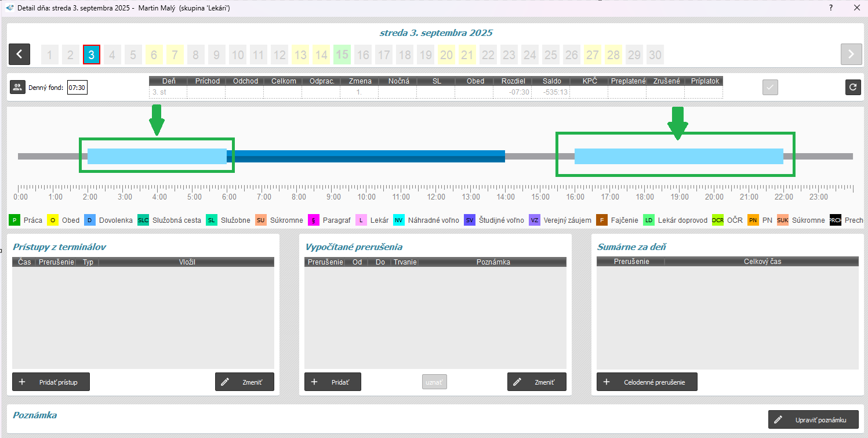This screenshot has width=868, height=438.
Task: Click Zmeniť under Vypočítané prerušenia
Action: coord(536,382)
